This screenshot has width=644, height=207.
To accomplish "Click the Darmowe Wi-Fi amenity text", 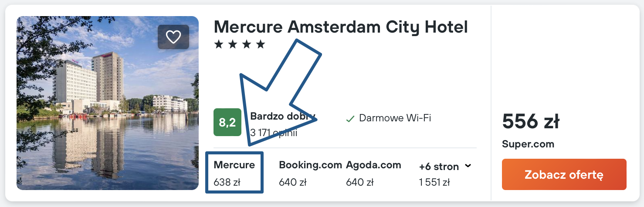I will point(395,118).
